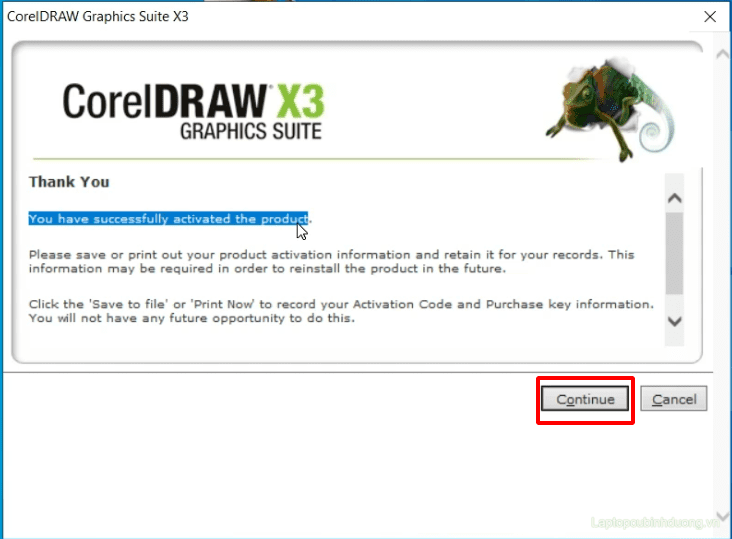Screen dimensions: 732x539
Task: Close the CorelDRAW Graphics Suite X3 dialog
Action: pos(710,17)
